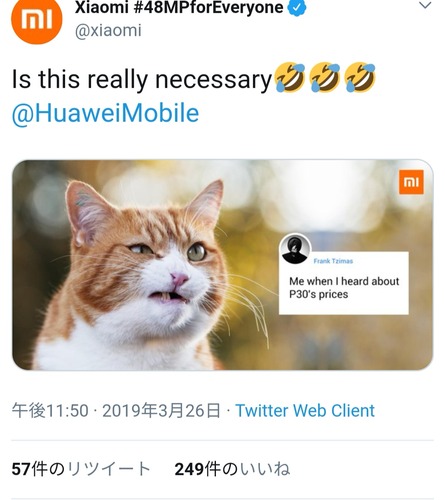Open the @xiaomi handle
Image resolution: width=445 pixels, height=500 pixels.
(108, 31)
